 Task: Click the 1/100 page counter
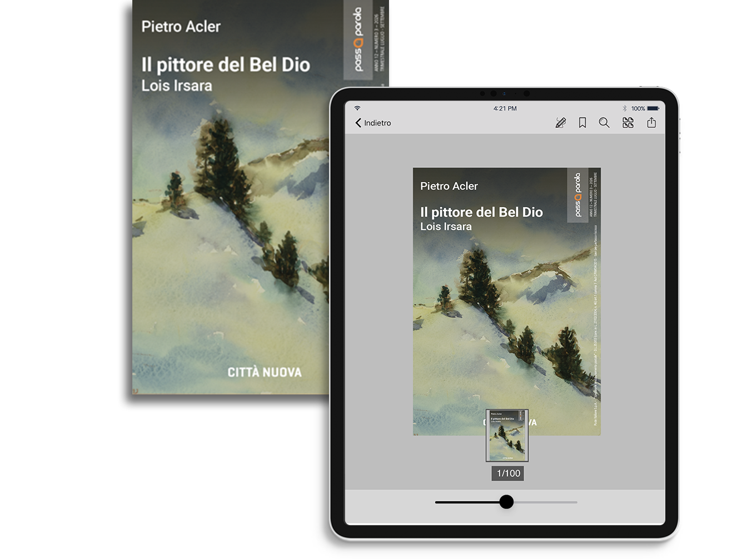508,473
